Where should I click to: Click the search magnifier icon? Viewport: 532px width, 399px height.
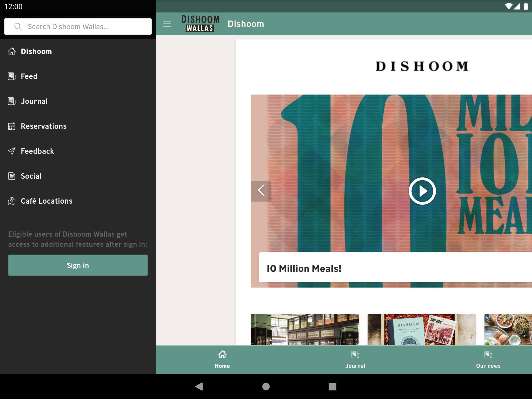(x=18, y=26)
